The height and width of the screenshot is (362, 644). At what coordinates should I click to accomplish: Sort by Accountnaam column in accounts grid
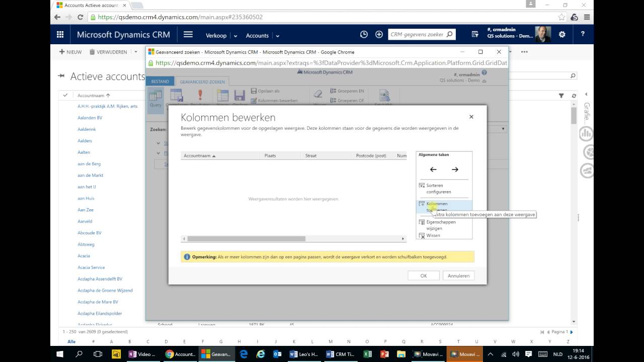point(94,95)
